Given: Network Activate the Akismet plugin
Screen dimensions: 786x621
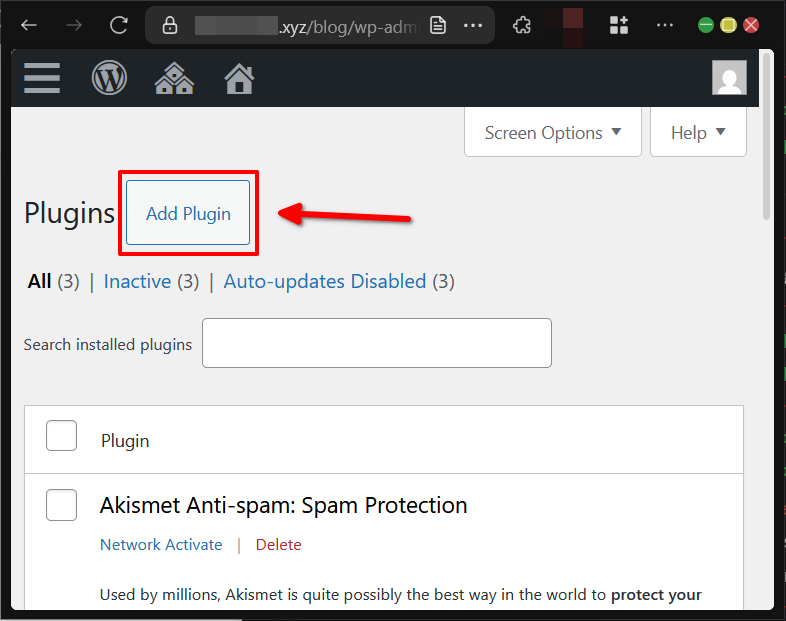Looking at the screenshot, I should [x=161, y=545].
